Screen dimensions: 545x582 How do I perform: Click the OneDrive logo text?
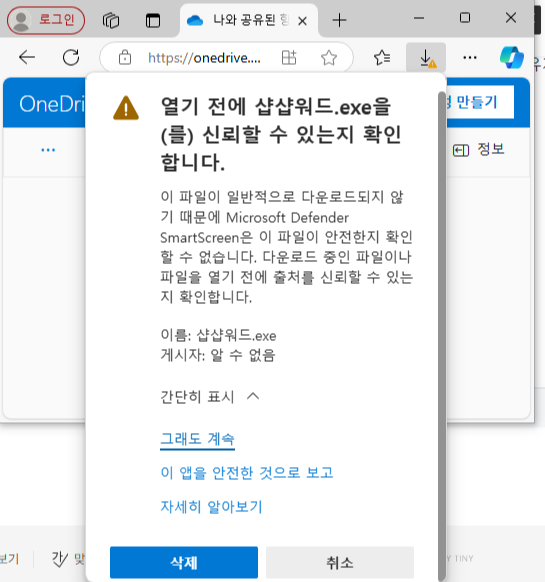(x=52, y=104)
